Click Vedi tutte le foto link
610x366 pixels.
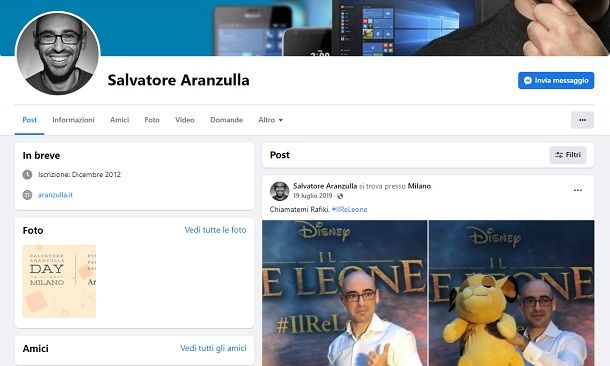pos(215,230)
